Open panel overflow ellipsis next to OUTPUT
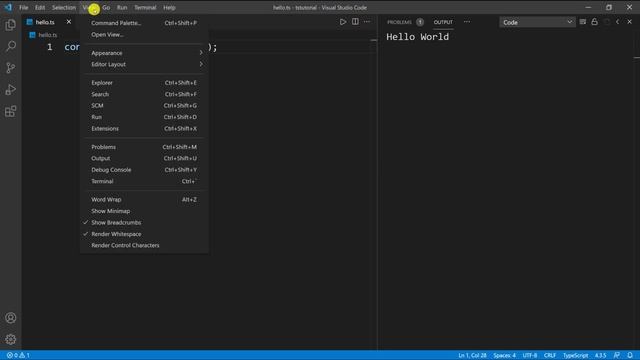640x360 pixels. [x=467, y=22]
